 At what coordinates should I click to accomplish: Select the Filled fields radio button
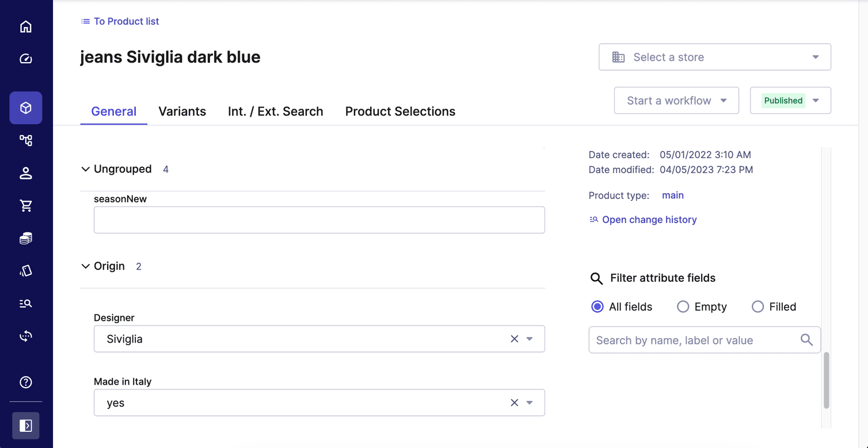click(757, 307)
